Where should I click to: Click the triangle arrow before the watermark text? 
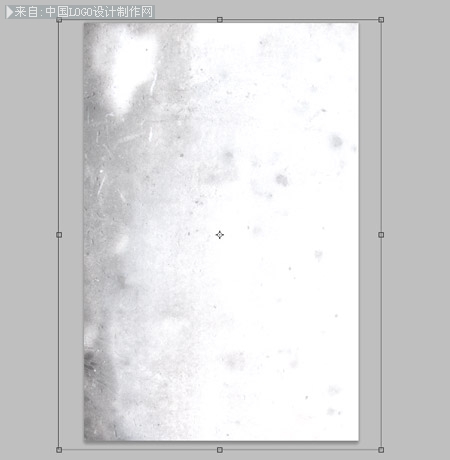10,12
